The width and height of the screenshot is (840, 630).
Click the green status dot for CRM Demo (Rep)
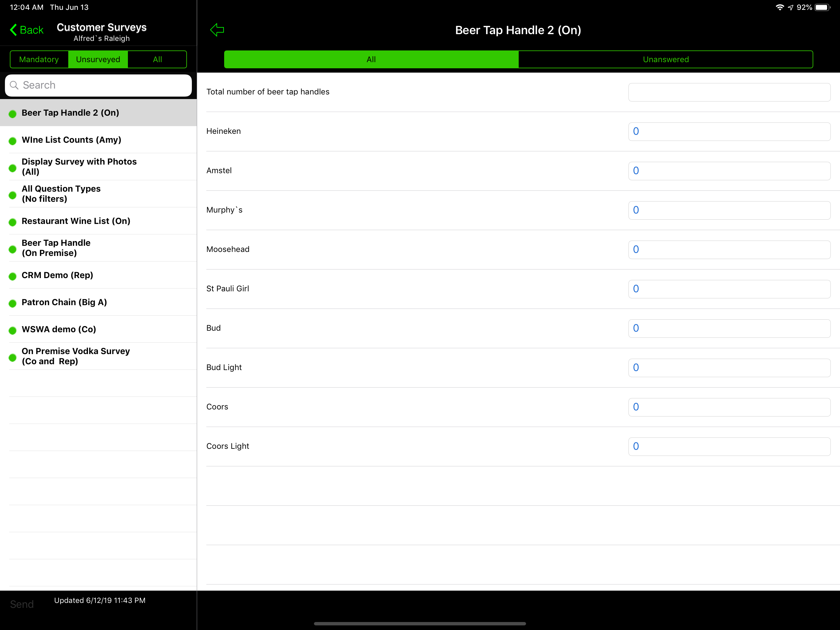tap(13, 276)
